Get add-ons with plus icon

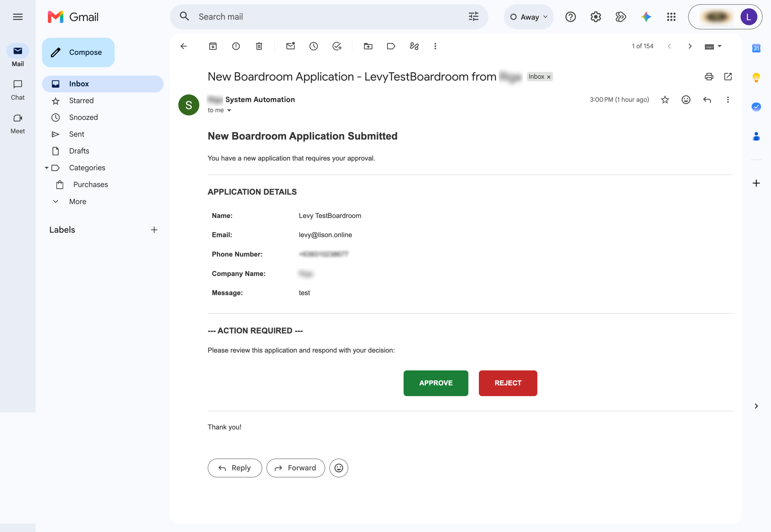(756, 183)
